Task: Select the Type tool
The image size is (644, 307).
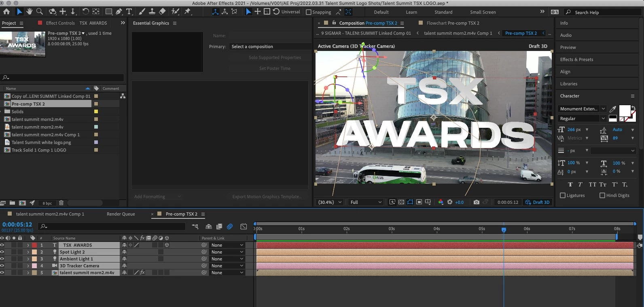Action: pos(129,11)
